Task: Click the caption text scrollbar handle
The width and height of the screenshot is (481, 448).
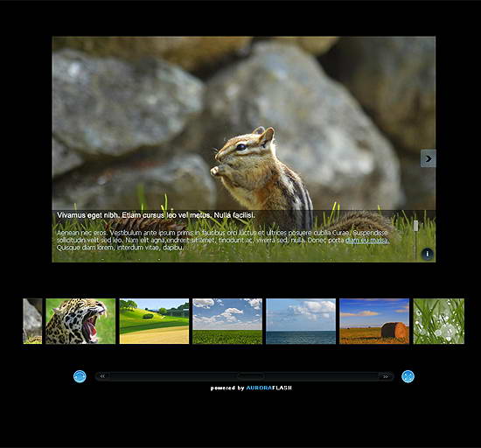Action: click(x=415, y=226)
